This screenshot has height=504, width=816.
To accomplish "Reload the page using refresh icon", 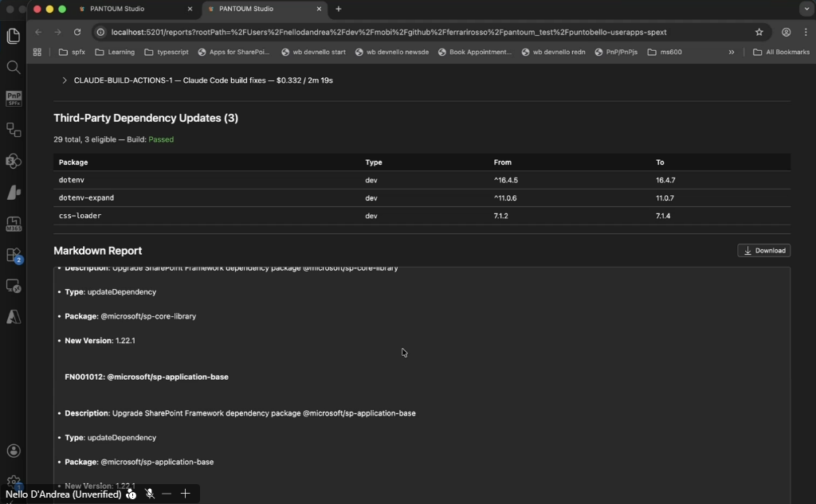I will click(x=77, y=33).
